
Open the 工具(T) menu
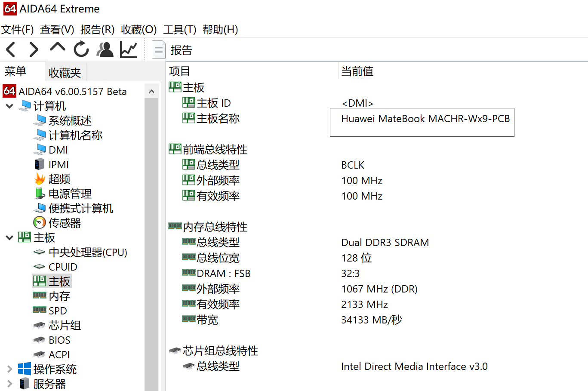[x=179, y=30]
